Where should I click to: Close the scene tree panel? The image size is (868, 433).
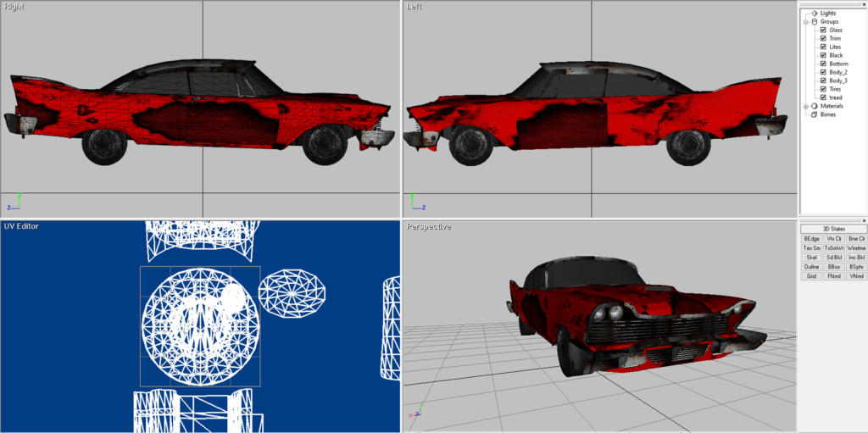coord(862,4)
